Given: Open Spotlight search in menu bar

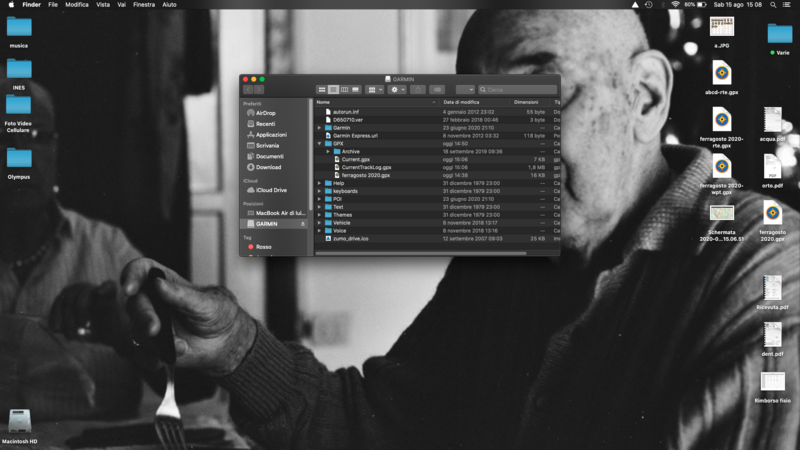Looking at the screenshot, I should click(773, 5).
